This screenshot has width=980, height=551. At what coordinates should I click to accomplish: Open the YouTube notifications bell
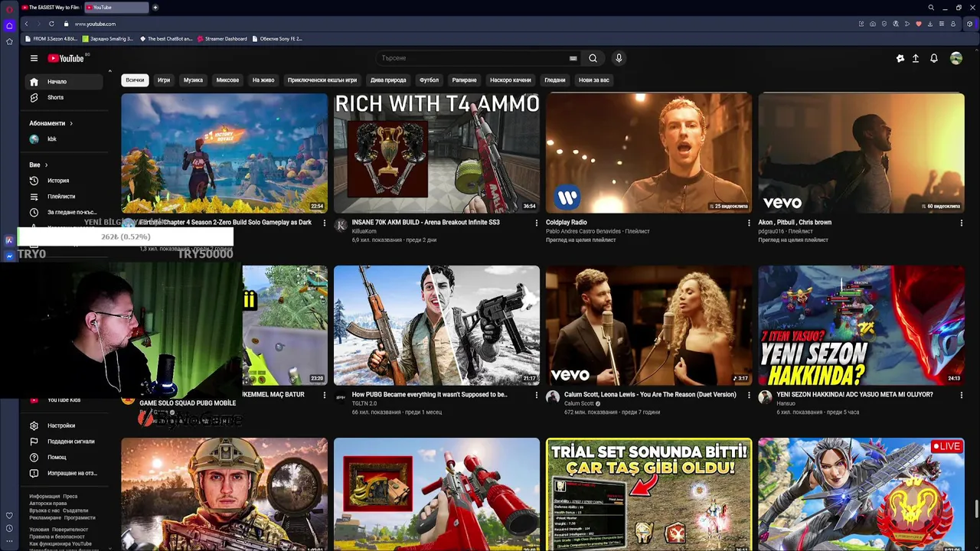coord(934,58)
